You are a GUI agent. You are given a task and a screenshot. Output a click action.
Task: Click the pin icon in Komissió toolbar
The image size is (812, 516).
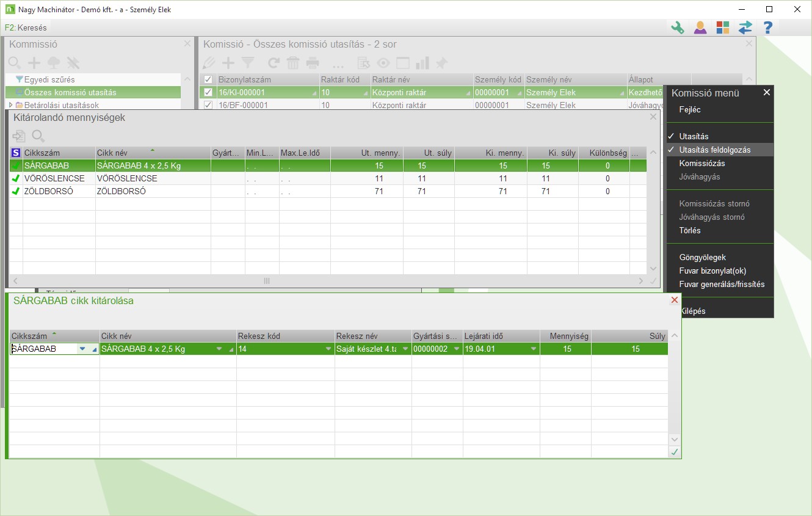click(441, 63)
